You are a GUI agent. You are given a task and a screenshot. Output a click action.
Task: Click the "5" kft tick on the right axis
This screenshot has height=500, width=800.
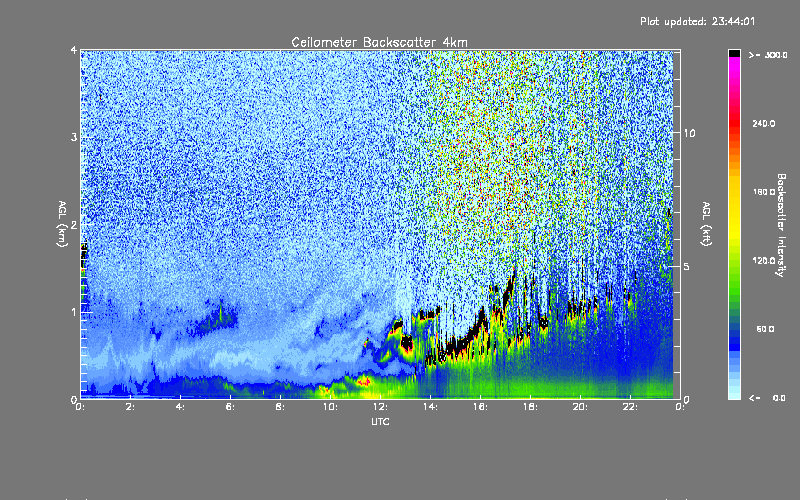[686, 266]
